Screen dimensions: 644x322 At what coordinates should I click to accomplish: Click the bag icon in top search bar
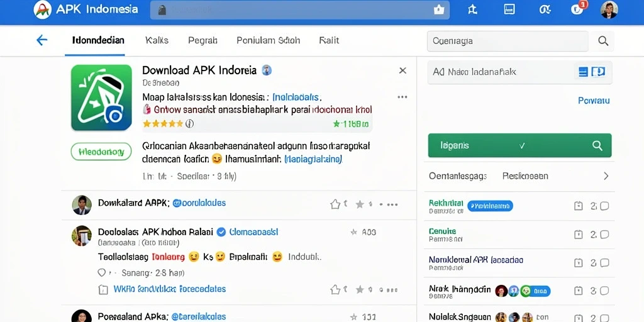pos(439,10)
